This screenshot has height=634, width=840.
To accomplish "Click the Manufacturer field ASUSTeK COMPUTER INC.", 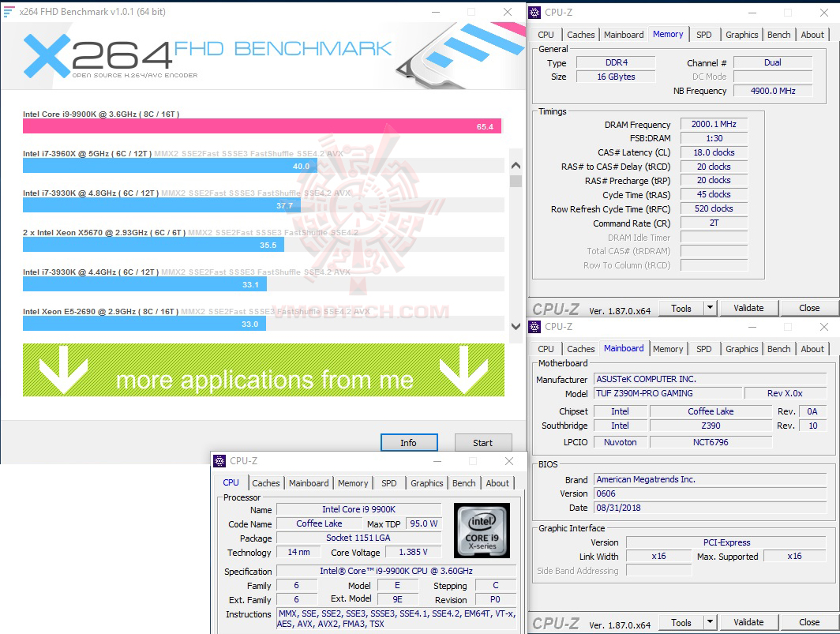I will (x=710, y=379).
